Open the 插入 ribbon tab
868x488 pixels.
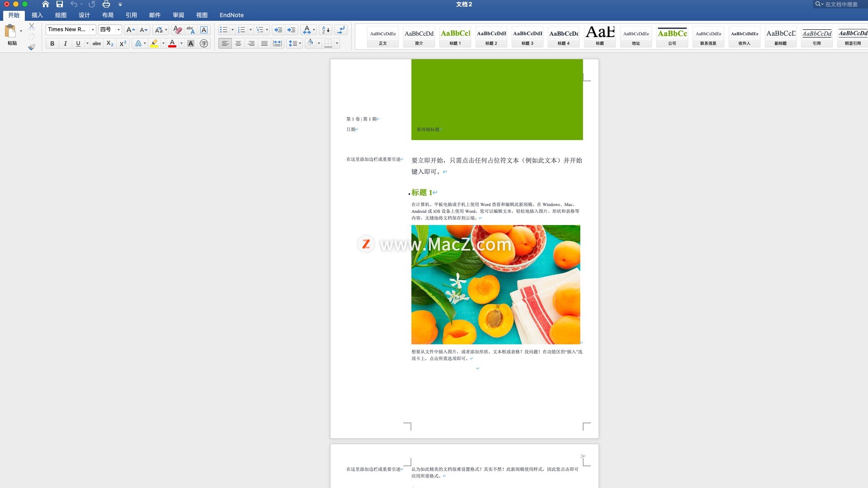pos(37,15)
